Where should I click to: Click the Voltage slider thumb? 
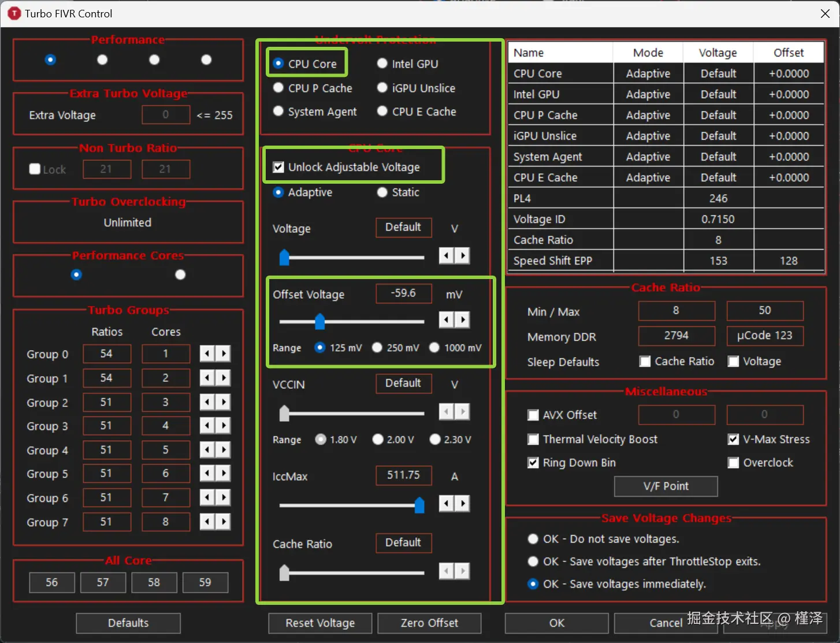point(284,257)
